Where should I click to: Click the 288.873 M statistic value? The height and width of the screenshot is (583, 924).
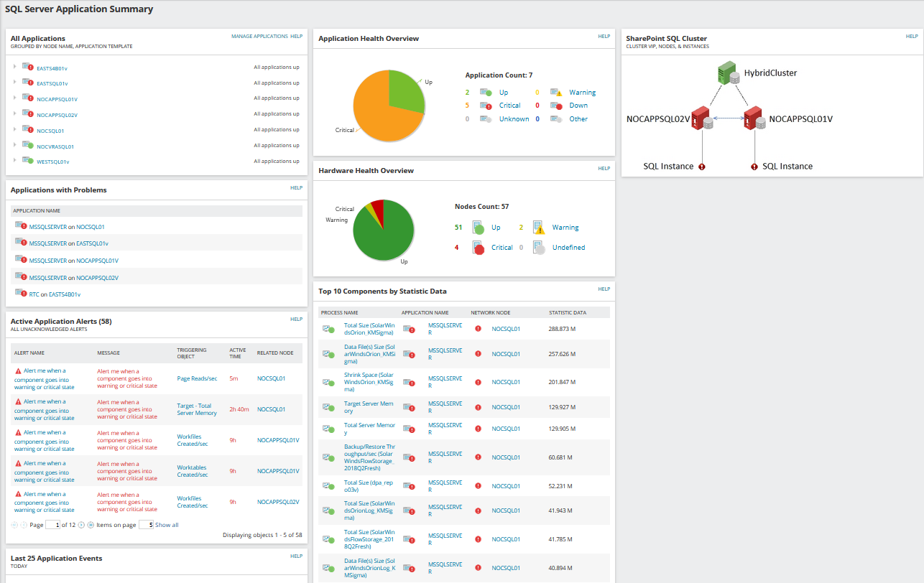coord(563,329)
